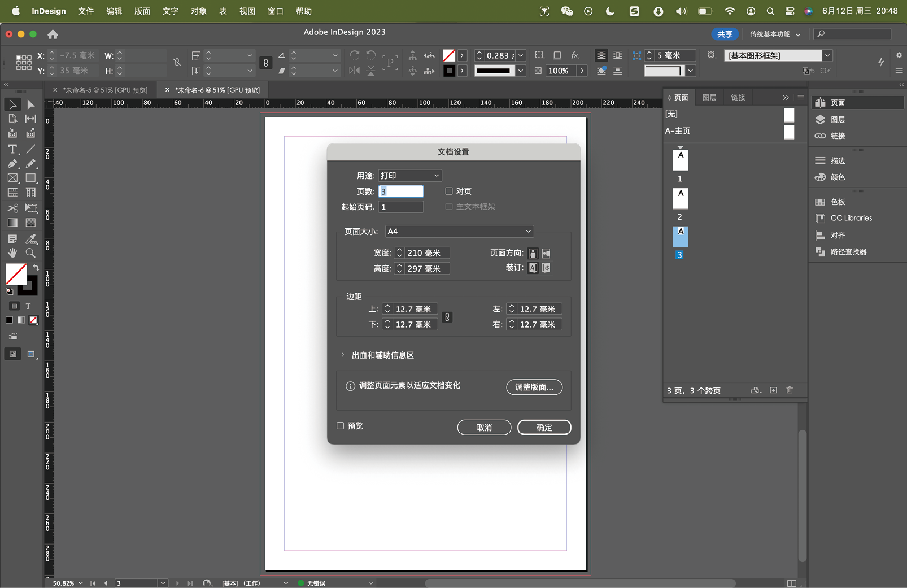907x588 pixels.
Task: Click the margin link chain icon
Action: [447, 317]
